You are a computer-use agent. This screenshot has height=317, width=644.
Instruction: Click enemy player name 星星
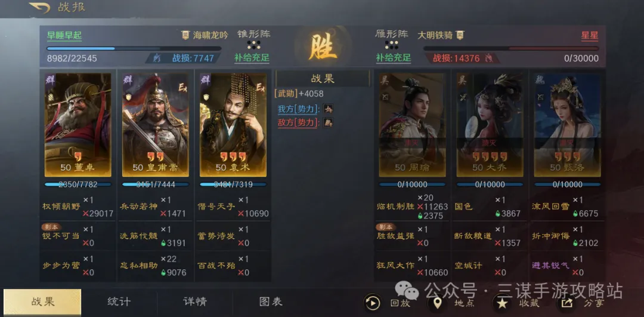(590, 35)
